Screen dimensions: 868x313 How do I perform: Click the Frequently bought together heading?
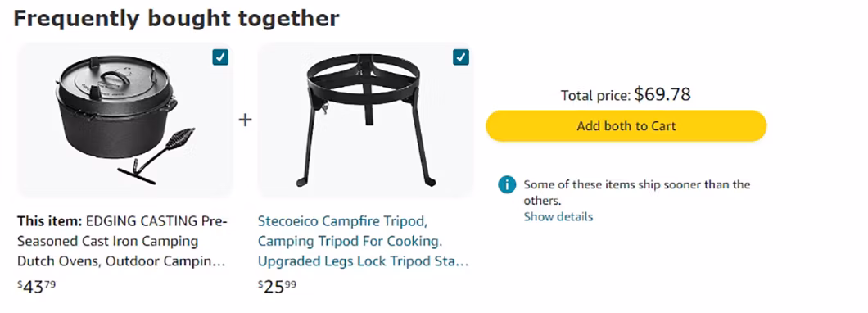176,19
